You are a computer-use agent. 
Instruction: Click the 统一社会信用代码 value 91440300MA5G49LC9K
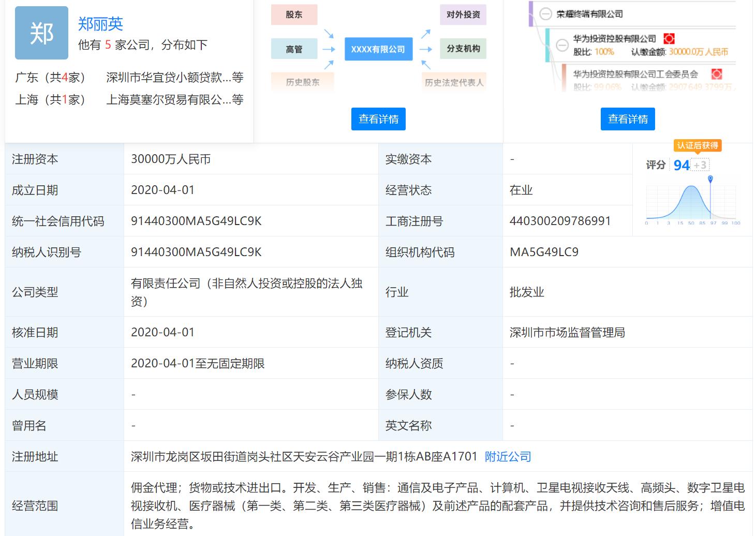click(196, 221)
